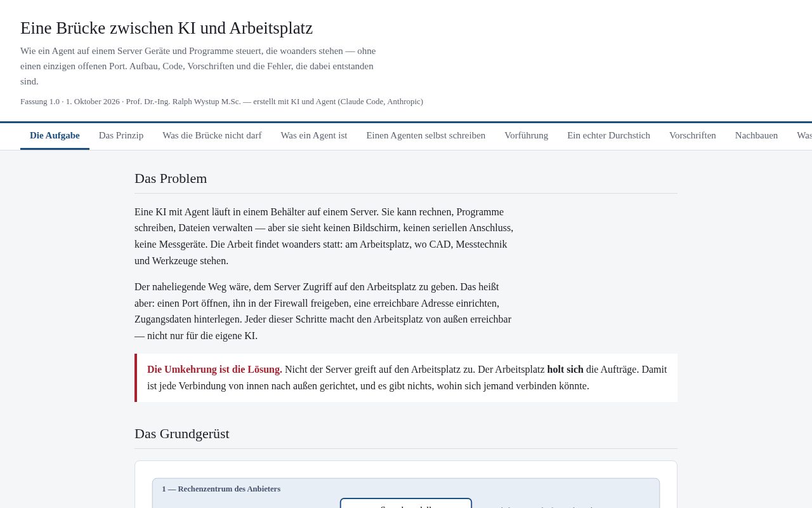Click the label '1 — Rechenzentrum des Anbieters'

point(221,489)
